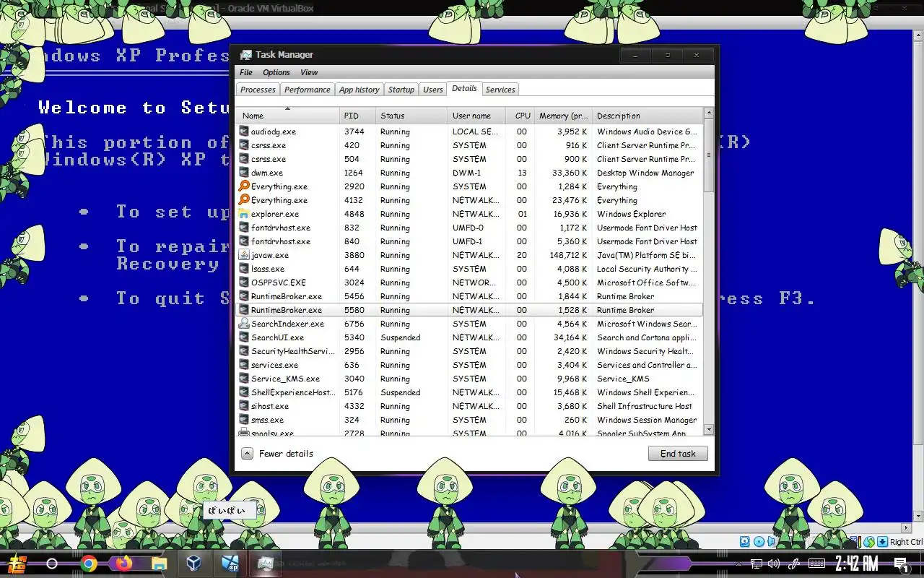Image resolution: width=924 pixels, height=578 pixels.
Task: Open the View menu in Task Manager
Action: [x=309, y=72]
